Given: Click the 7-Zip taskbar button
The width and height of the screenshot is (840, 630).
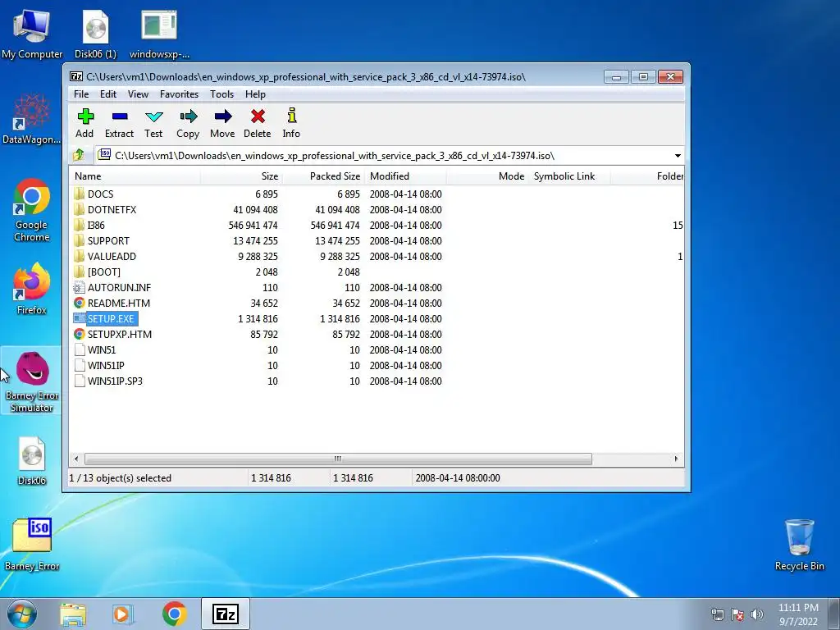Looking at the screenshot, I should coord(225,614).
